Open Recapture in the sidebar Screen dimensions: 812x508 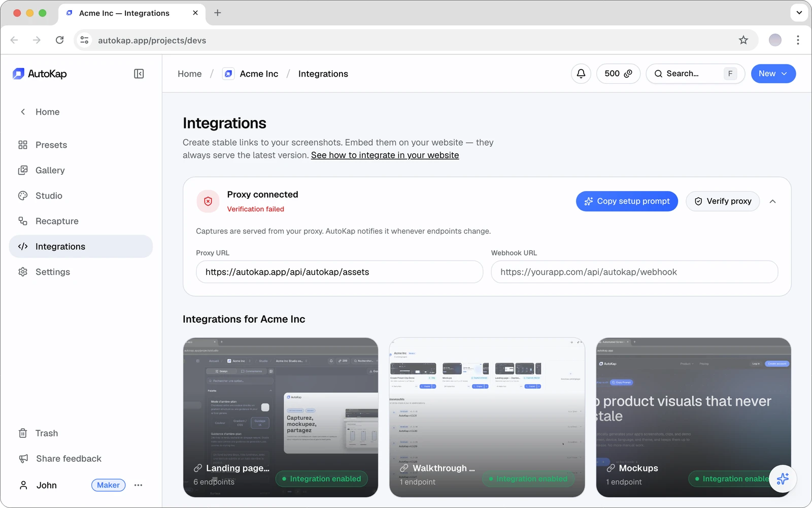click(x=81, y=221)
